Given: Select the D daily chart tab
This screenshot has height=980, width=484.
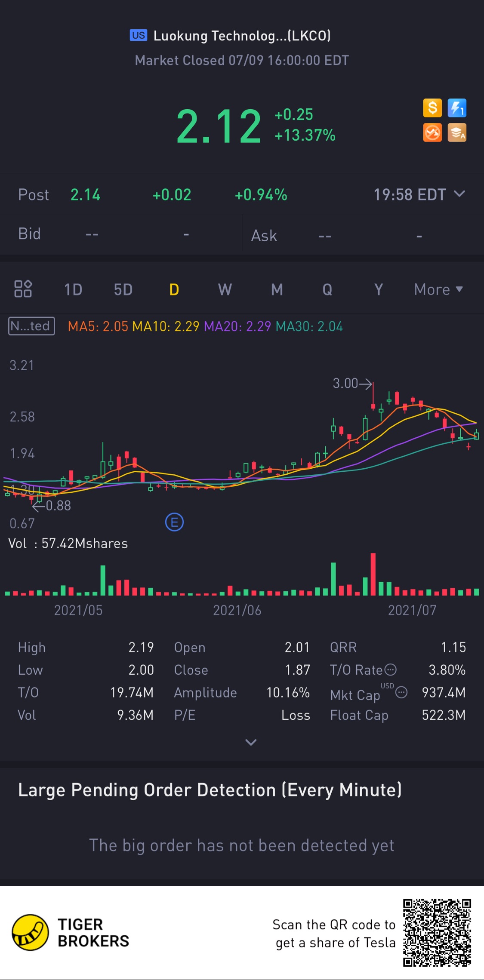Looking at the screenshot, I should (174, 289).
